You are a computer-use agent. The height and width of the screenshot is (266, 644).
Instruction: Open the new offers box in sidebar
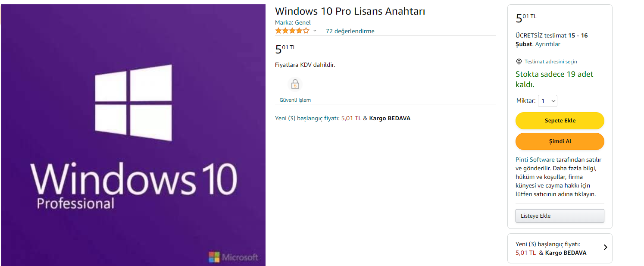(x=560, y=248)
